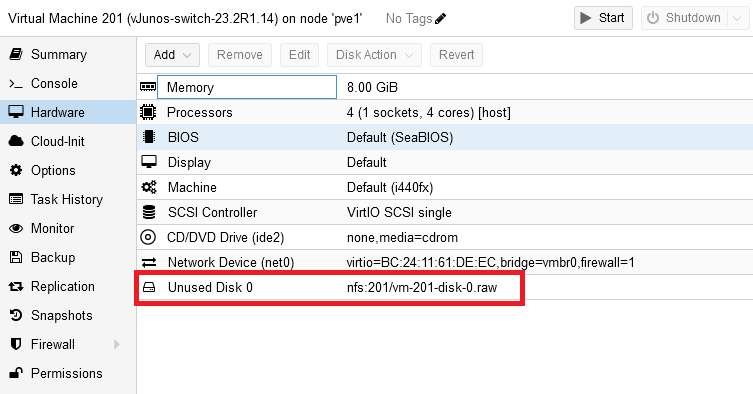Click the SCSI Controller database icon

click(x=149, y=212)
